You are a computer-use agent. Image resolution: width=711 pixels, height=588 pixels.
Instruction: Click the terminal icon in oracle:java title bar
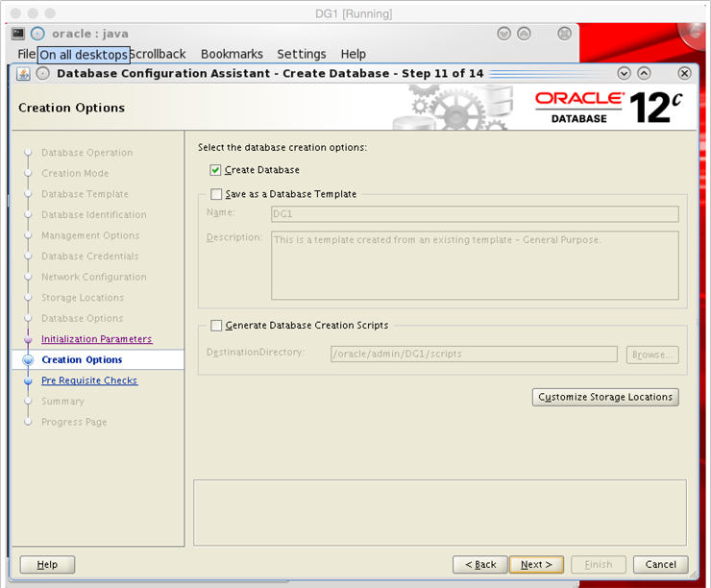coord(17,34)
